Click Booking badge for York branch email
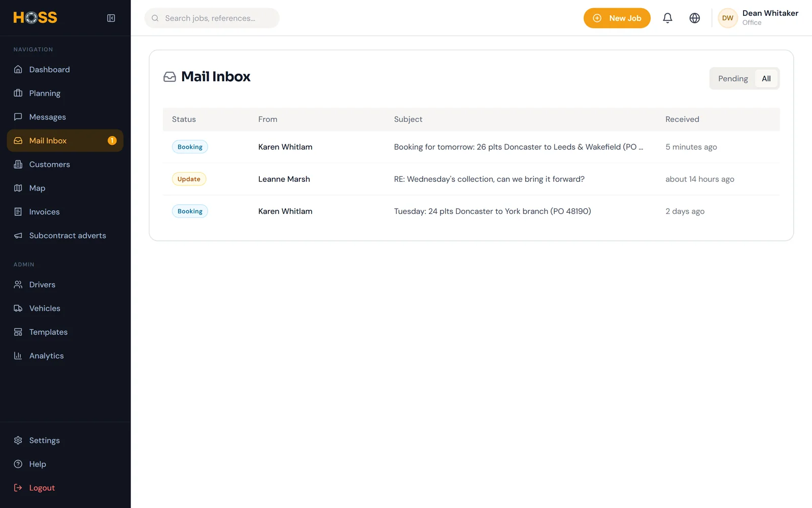 190,211
